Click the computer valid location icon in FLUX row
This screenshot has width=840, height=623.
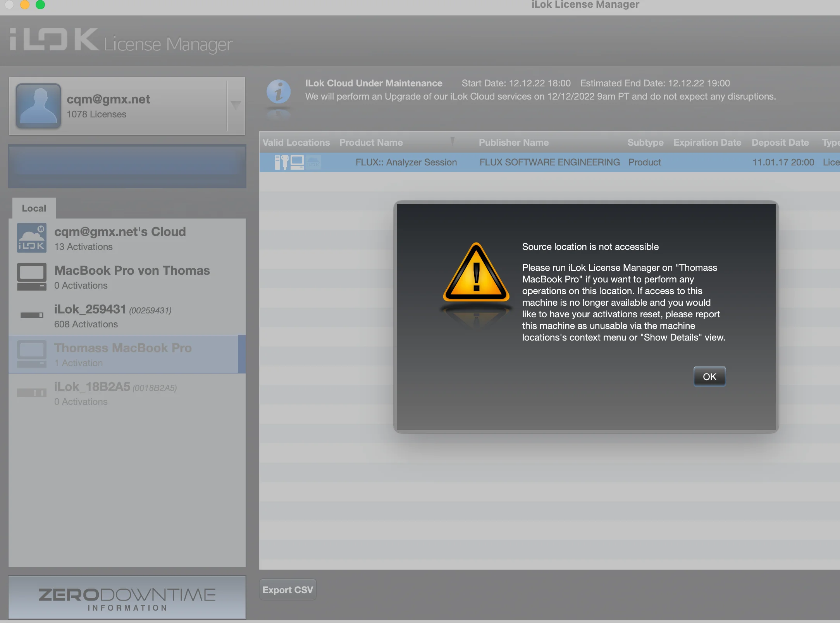tap(297, 162)
